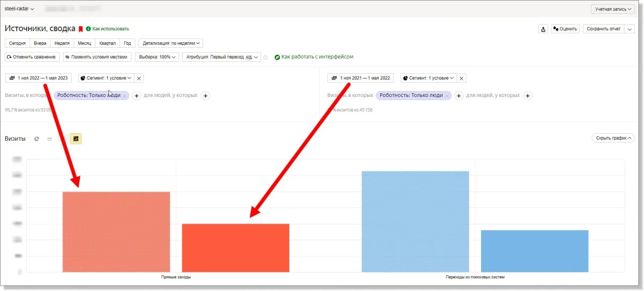Remove right segment with the X button
Screen dimensions: 644x291
point(462,78)
